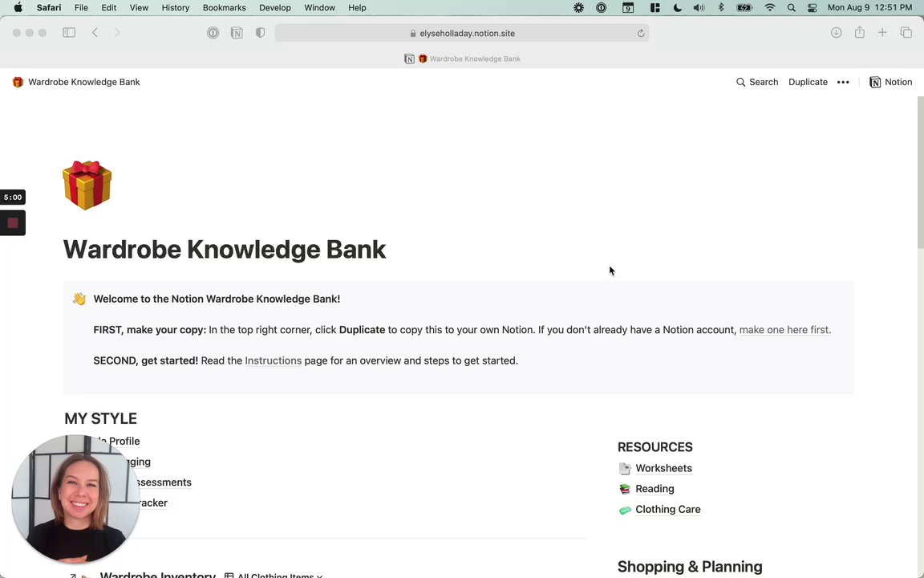Click the RESOURCES heading
924x578 pixels.
click(x=654, y=447)
